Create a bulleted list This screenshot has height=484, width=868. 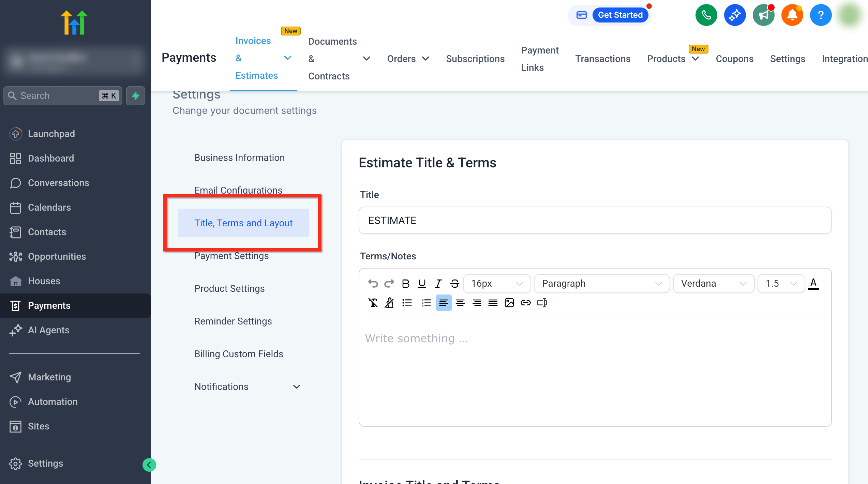click(407, 303)
